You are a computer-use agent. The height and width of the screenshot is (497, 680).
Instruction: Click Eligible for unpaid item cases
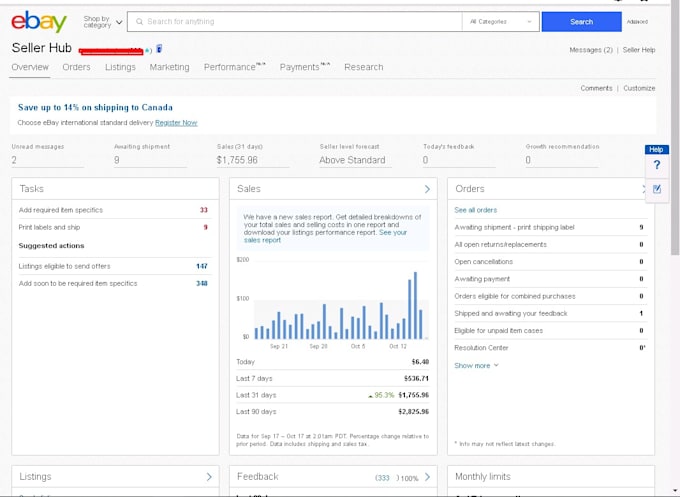point(549,330)
